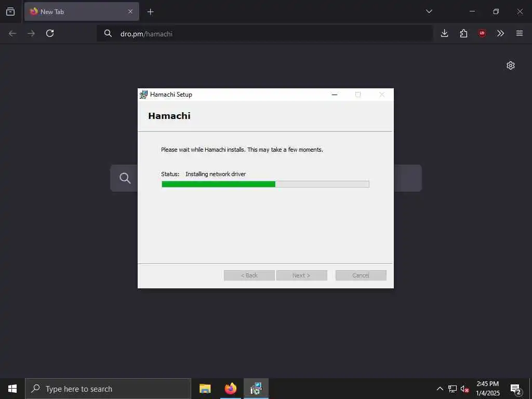
Task: Open the uBlock Origin extension icon
Action: point(482,33)
